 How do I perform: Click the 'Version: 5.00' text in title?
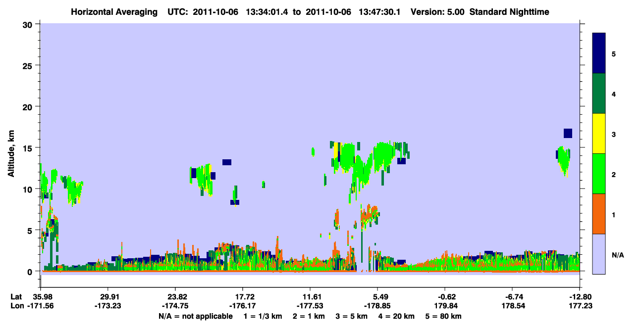436,11
